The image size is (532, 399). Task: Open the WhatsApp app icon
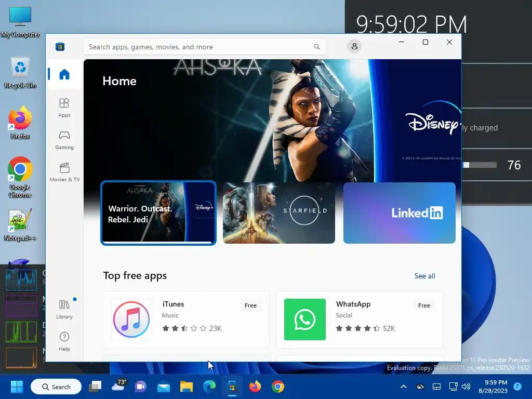coord(304,320)
